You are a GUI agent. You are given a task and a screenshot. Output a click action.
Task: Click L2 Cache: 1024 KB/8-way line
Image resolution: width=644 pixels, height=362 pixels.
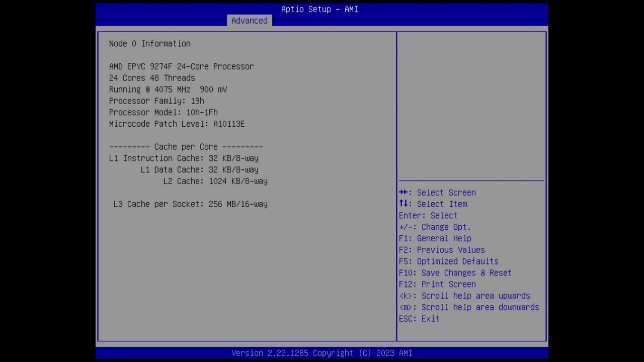pyautogui.click(x=215, y=181)
